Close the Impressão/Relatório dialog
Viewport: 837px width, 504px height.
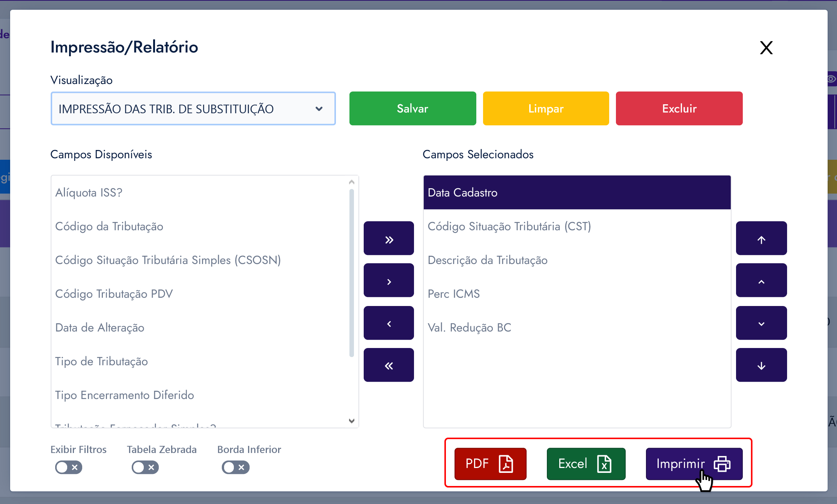(x=766, y=48)
